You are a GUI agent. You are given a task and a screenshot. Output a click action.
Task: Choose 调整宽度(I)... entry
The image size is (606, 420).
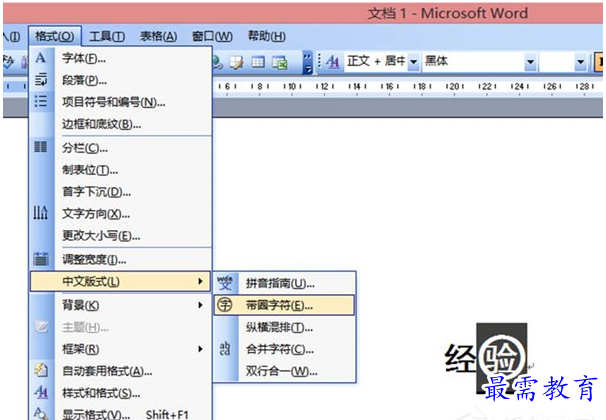94,259
